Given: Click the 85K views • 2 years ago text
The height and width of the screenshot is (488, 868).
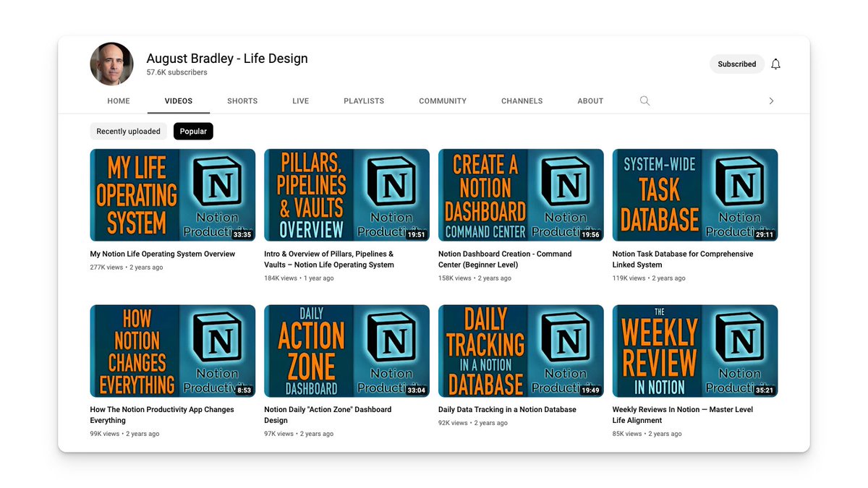Looking at the screenshot, I should pyautogui.click(x=647, y=434).
